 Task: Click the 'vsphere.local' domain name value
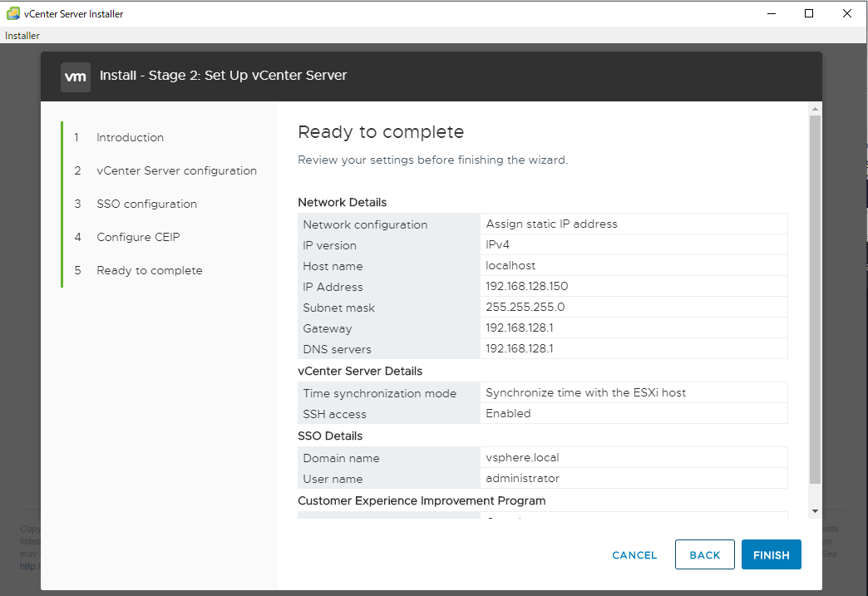tap(522, 458)
